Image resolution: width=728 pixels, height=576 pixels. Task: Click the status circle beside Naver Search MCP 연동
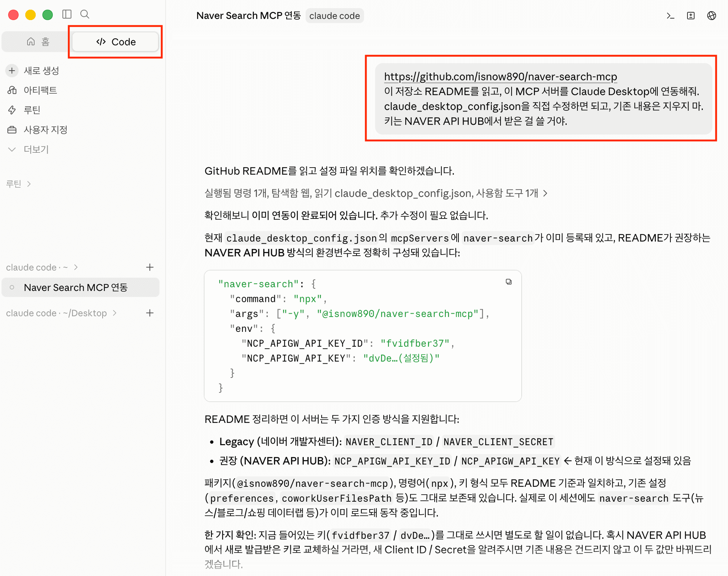pos(12,287)
